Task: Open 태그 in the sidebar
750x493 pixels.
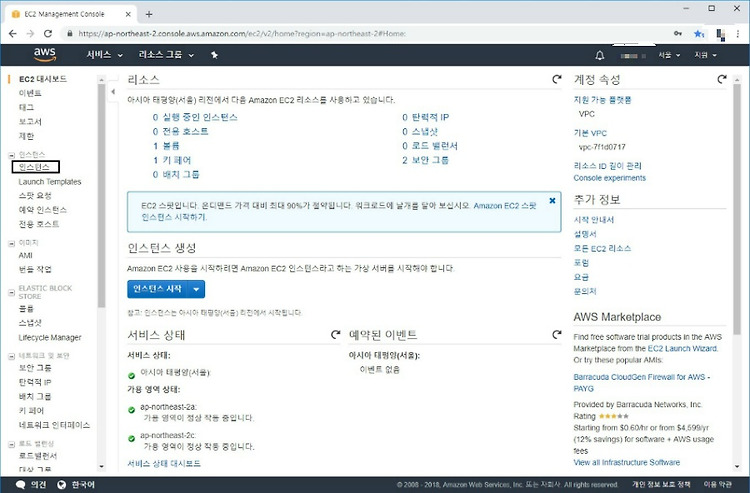Action: pyautogui.click(x=26, y=108)
